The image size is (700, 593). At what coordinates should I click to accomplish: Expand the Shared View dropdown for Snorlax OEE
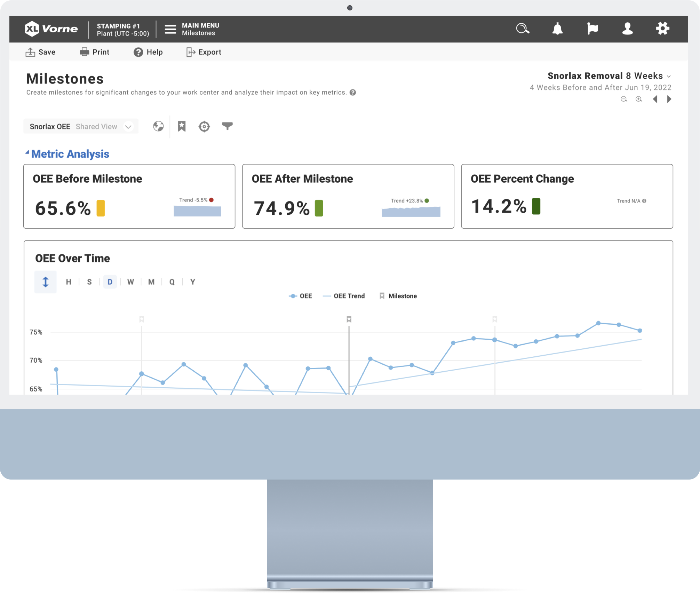click(x=129, y=126)
